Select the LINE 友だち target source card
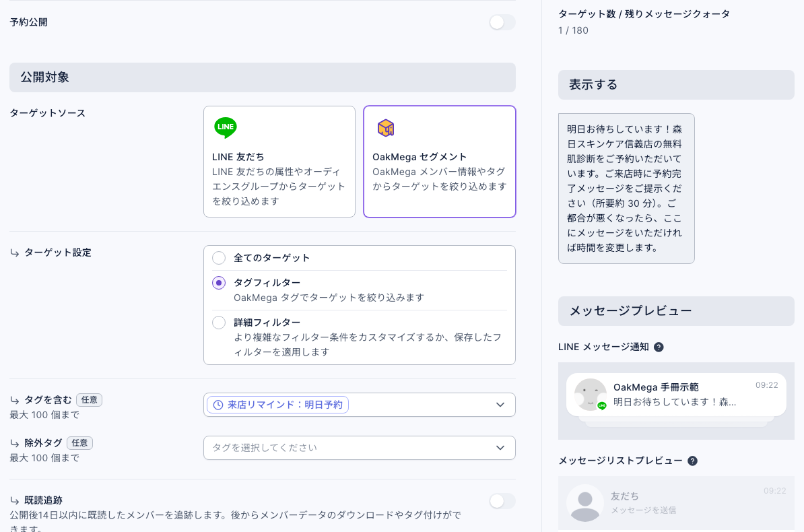The image size is (804, 532). [279, 162]
